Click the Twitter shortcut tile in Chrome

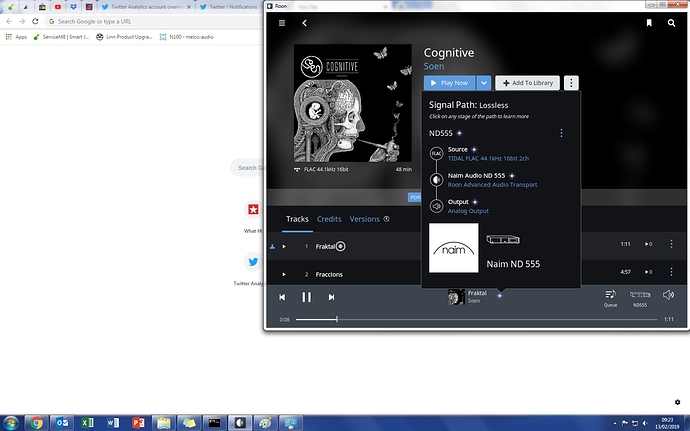[x=253, y=262]
